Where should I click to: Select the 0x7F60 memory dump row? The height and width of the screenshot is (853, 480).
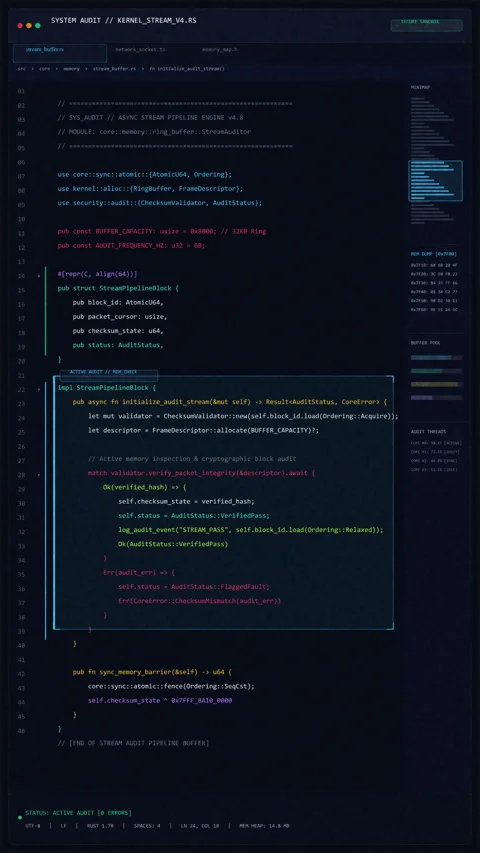coord(434,310)
